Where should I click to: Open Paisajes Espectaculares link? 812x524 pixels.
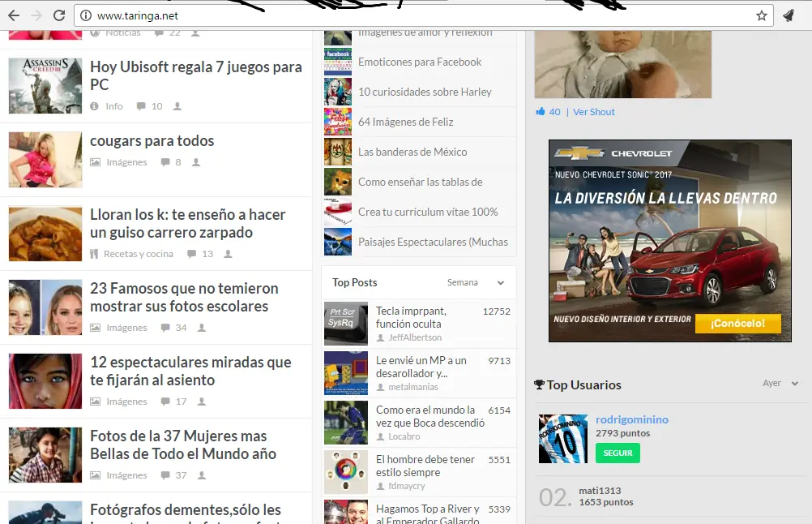click(433, 242)
